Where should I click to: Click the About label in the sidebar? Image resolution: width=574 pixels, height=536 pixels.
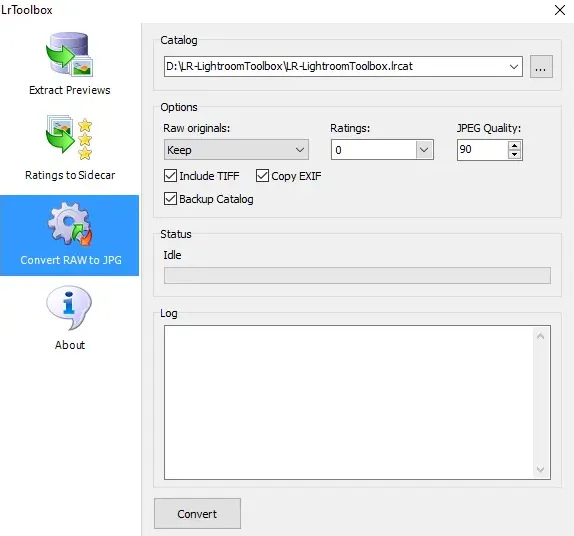click(70, 345)
